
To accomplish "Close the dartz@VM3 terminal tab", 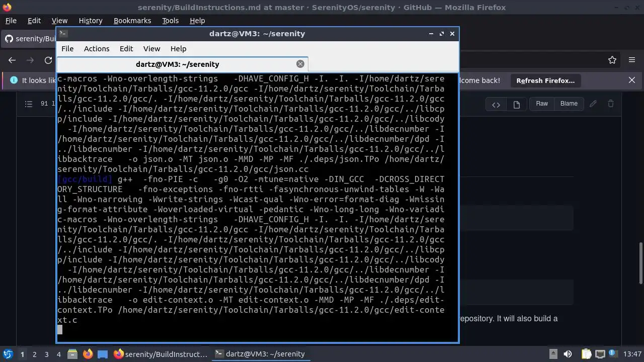I will [300, 64].
